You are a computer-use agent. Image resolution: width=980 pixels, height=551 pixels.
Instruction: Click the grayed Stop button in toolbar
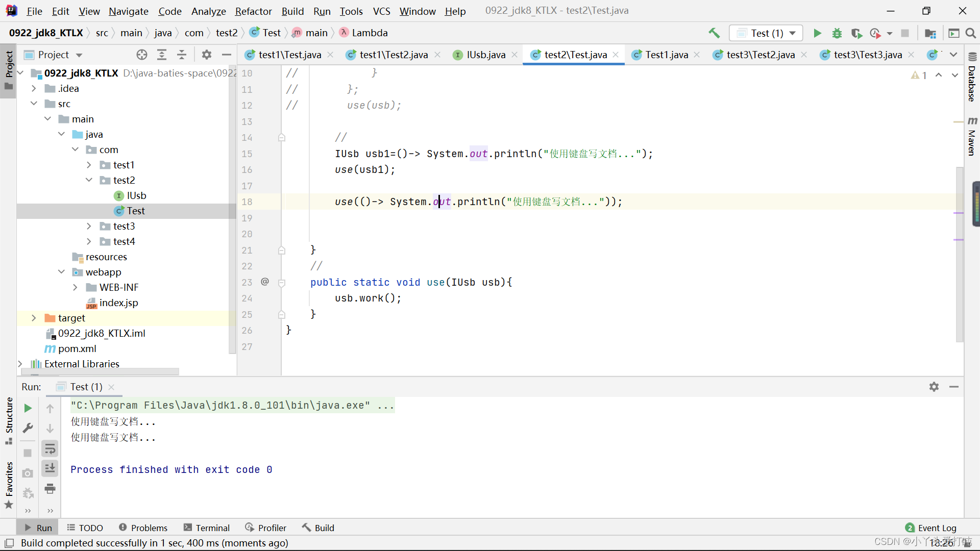[x=905, y=33]
